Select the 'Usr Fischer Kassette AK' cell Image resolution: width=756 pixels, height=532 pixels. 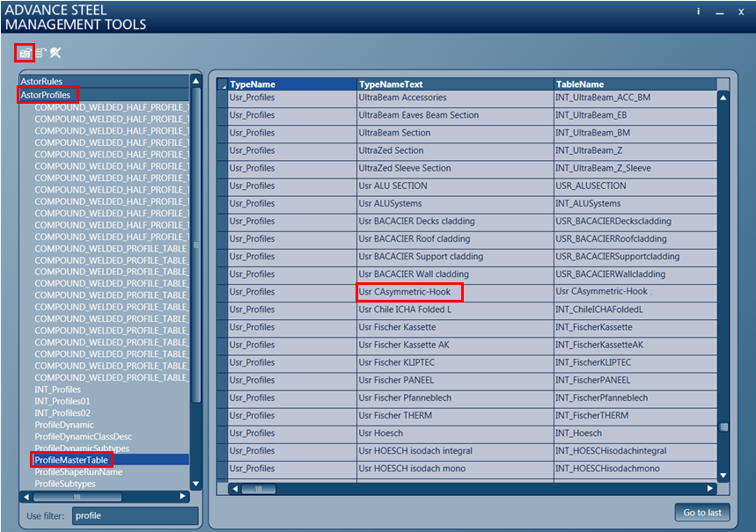click(x=455, y=345)
